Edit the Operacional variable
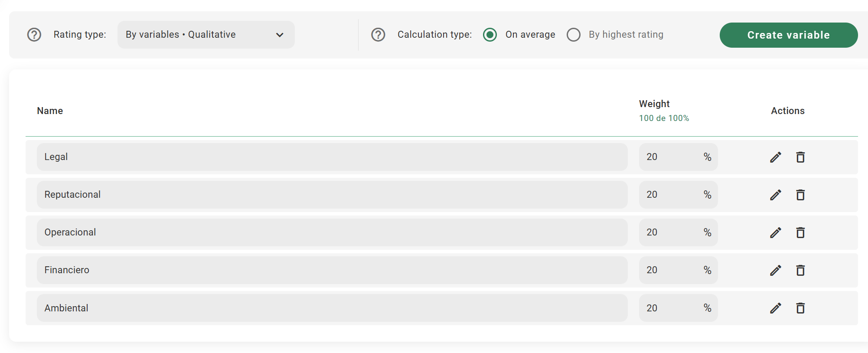The width and height of the screenshot is (868, 353). point(776,232)
